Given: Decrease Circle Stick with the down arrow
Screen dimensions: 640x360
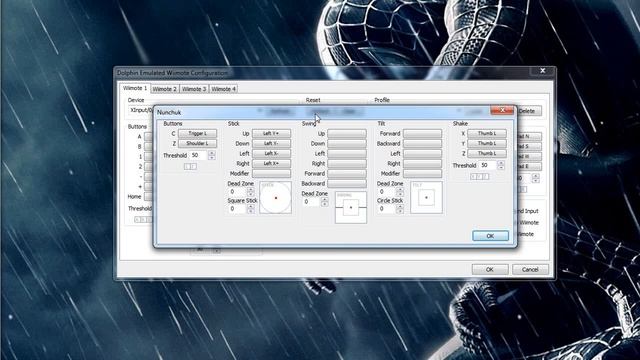Looking at the screenshot, I should click(400, 211).
